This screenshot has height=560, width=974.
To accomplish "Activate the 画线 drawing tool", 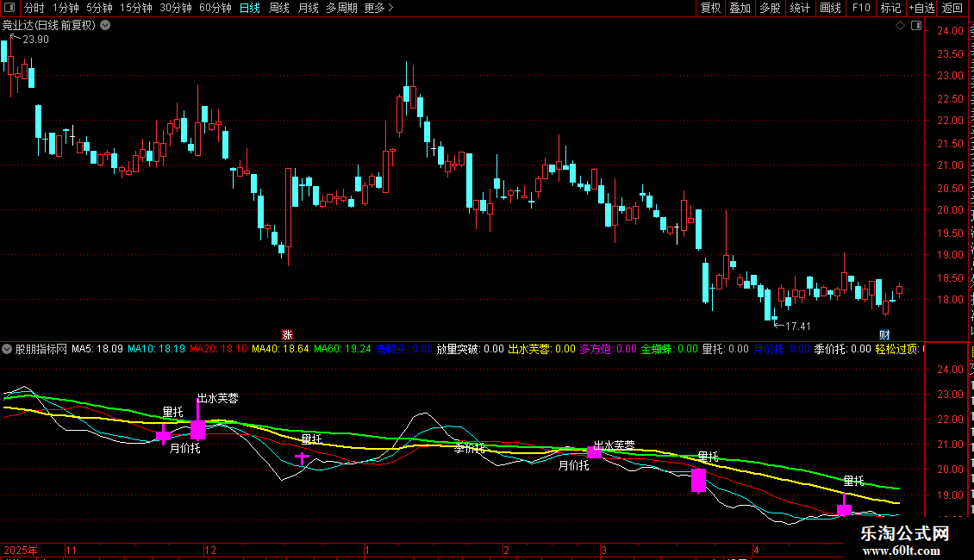I will (x=830, y=8).
